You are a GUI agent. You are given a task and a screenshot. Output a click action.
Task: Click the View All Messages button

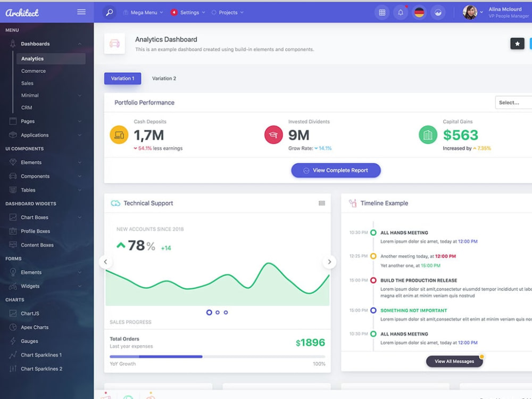(x=454, y=361)
